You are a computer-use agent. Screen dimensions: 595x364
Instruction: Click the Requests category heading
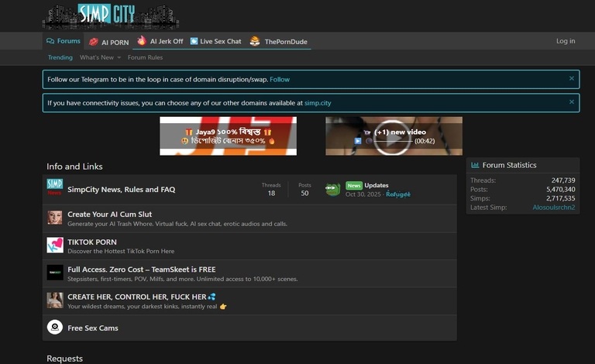pyautogui.click(x=64, y=359)
